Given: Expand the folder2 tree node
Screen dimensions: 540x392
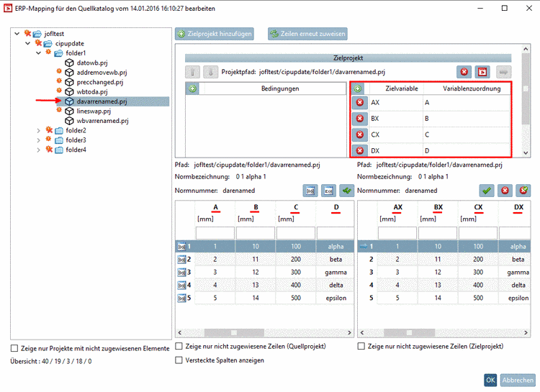Looking at the screenshot, I should 39,130.
